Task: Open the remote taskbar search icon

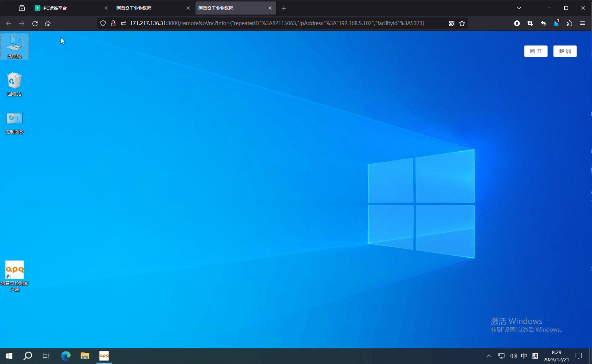Action: click(28, 356)
